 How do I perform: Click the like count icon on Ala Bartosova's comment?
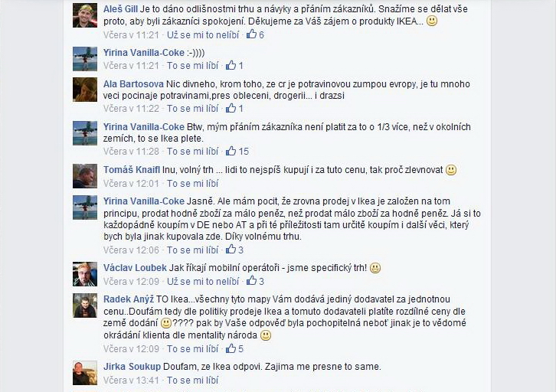coord(231,108)
